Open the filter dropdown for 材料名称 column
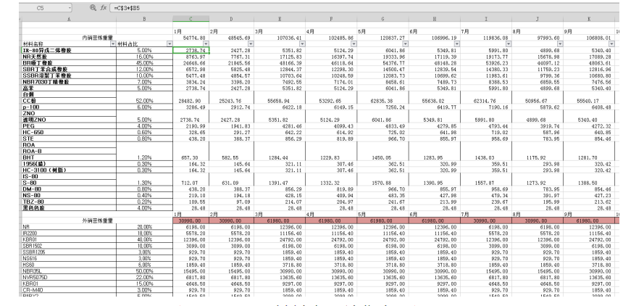The height and width of the screenshot is (306, 644). pyautogui.click(x=113, y=44)
